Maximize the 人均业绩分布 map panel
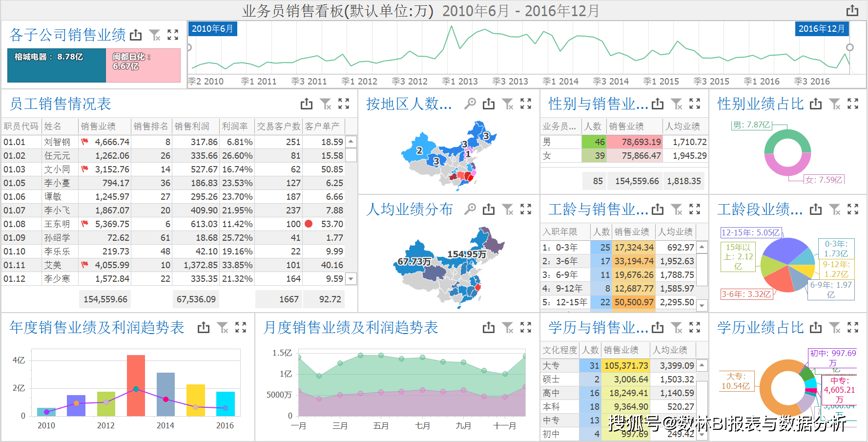This screenshot has height=442, width=868. (526, 209)
